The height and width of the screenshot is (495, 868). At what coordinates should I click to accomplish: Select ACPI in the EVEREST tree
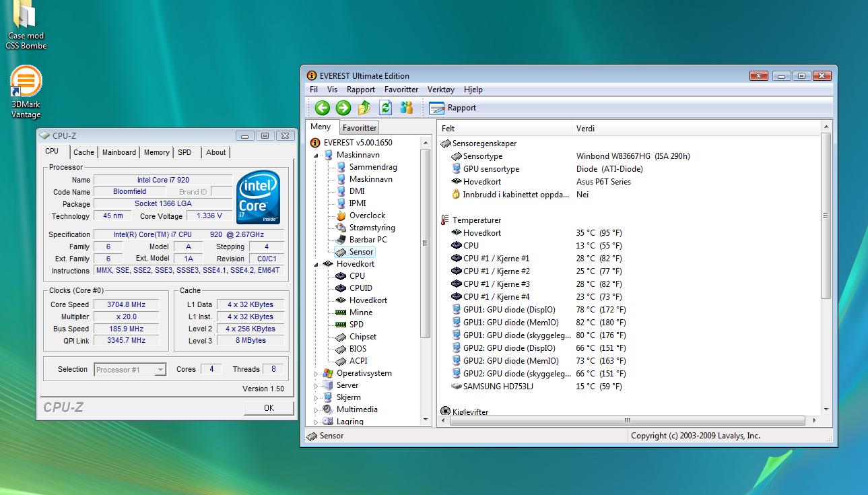351,361
